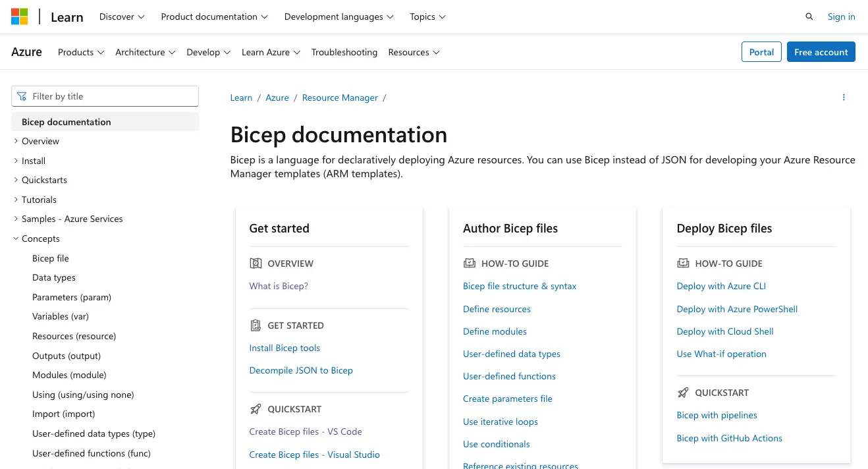The width and height of the screenshot is (868, 469).
Task: Click the Filter by title input
Action: [x=105, y=96]
